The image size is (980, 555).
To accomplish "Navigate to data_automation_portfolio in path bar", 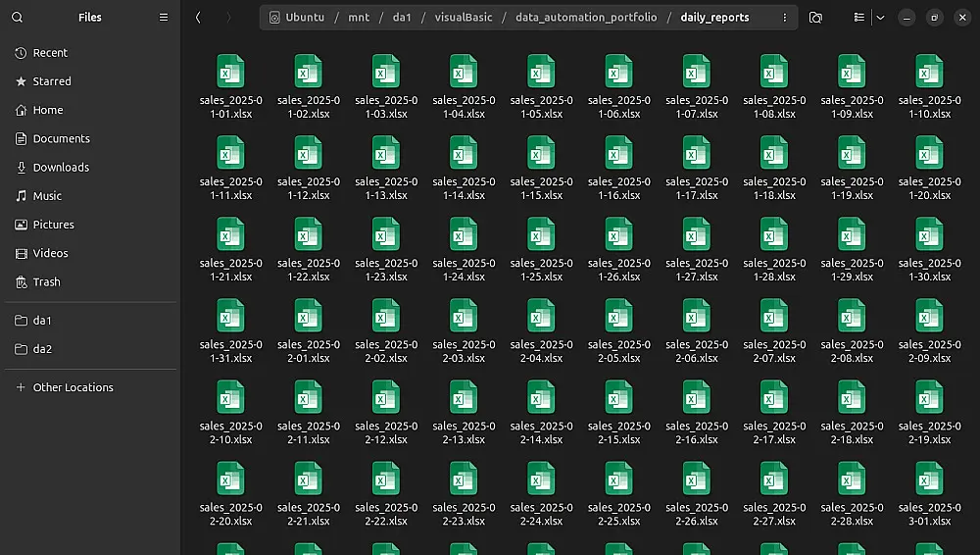I will [x=586, y=18].
